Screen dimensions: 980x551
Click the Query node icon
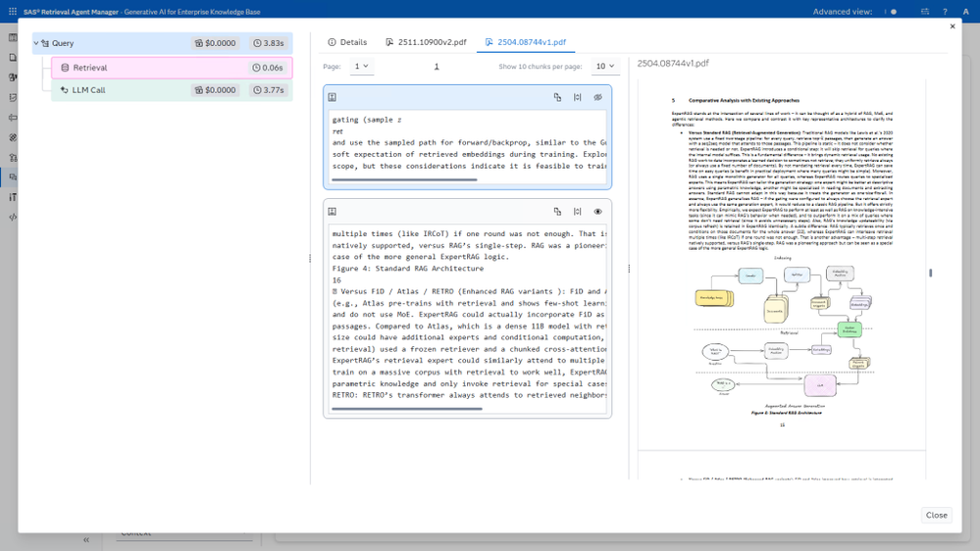click(45, 43)
